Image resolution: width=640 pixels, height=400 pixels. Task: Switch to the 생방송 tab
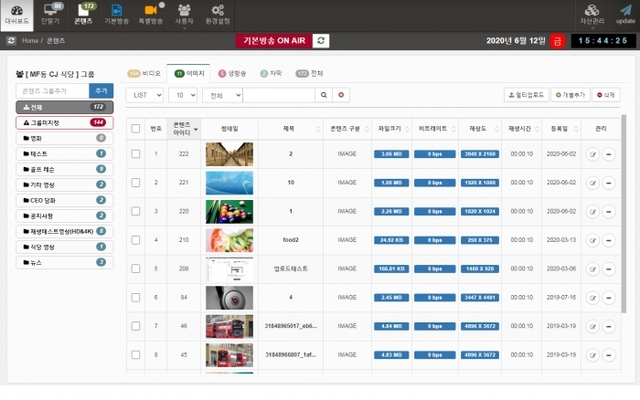[x=232, y=73]
